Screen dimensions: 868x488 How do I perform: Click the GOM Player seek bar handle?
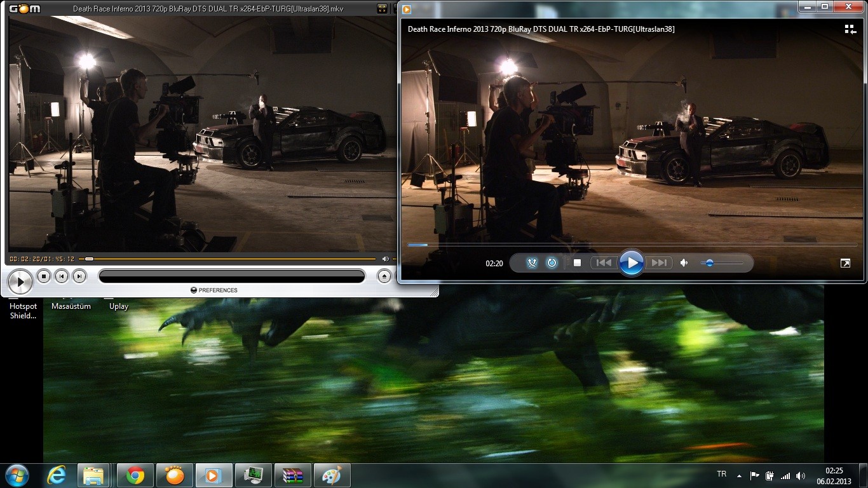pyautogui.click(x=89, y=259)
